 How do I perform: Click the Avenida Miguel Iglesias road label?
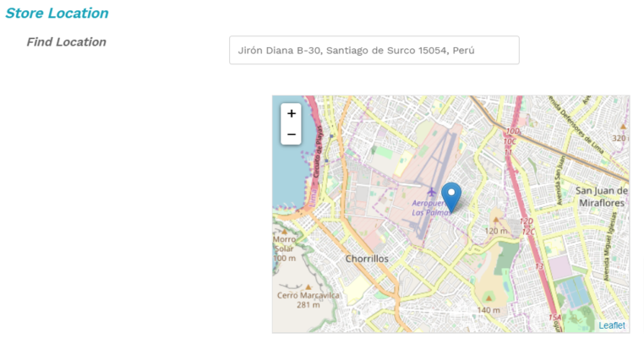pos(610,247)
